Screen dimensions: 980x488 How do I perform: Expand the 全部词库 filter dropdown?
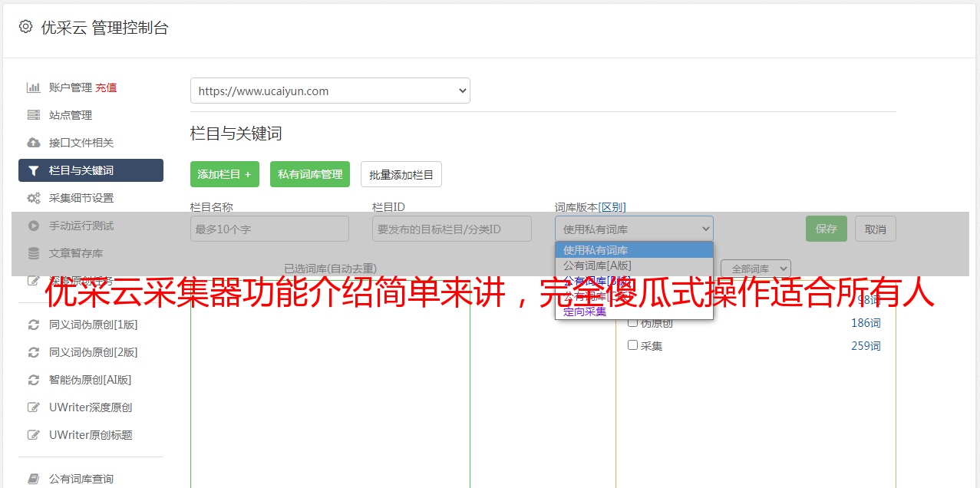click(x=756, y=269)
